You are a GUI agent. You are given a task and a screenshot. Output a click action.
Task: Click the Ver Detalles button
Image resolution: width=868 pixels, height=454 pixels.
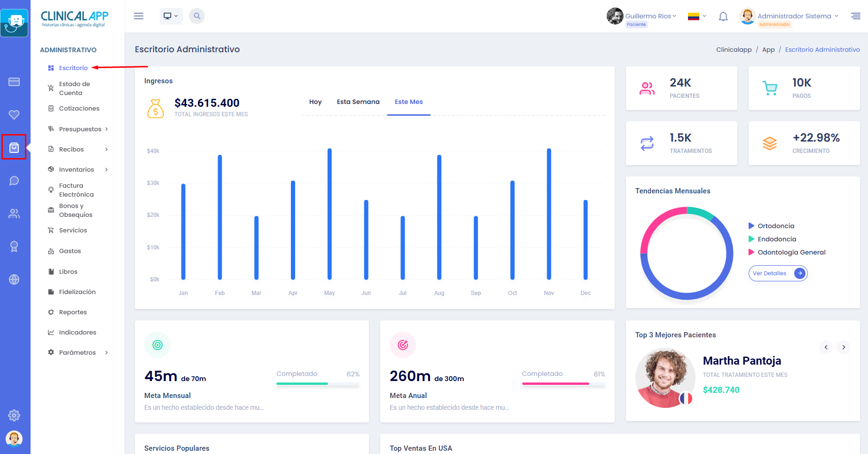tap(778, 273)
